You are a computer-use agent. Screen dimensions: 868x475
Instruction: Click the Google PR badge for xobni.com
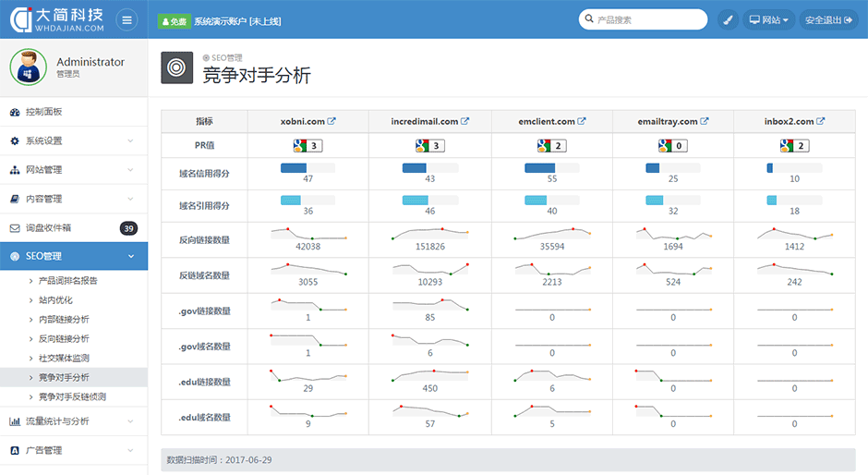coord(307,145)
